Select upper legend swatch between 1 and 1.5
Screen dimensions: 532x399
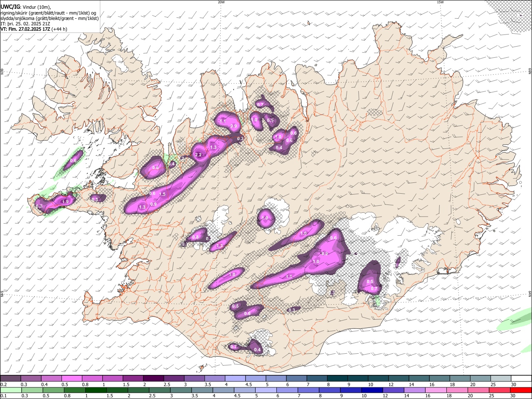point(112,379)
